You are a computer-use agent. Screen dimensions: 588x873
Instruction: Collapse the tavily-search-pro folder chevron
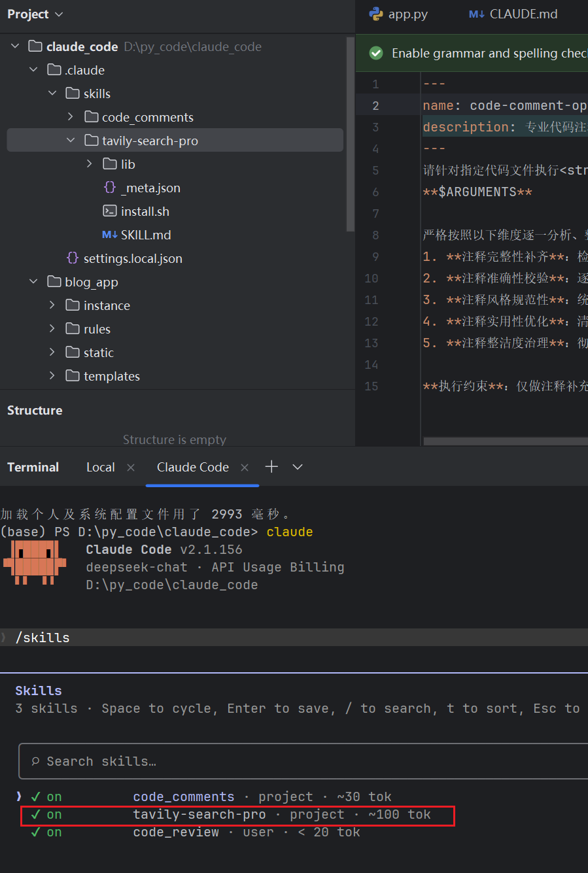pyautogui.click(x=71, y=141)
